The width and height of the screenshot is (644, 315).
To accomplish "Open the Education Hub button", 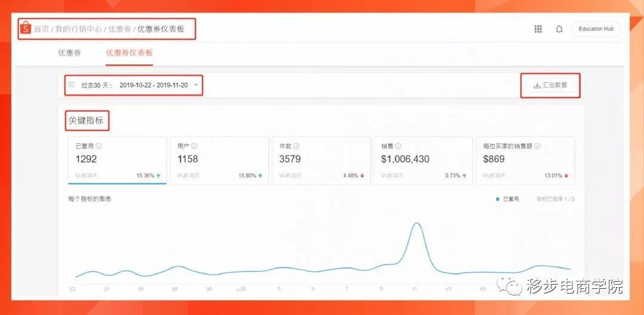I will [596, 29].
